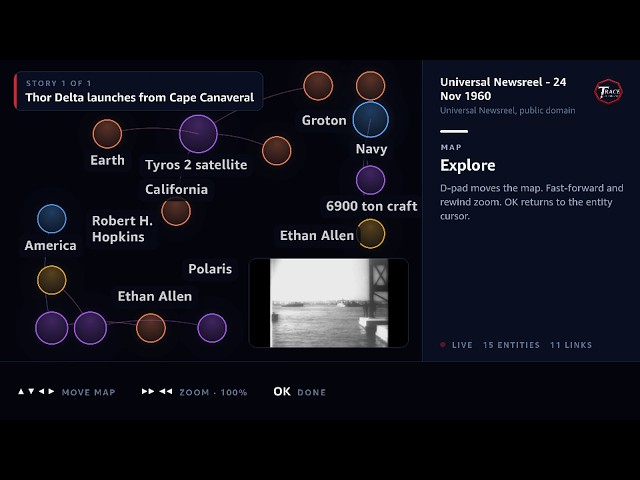Screen dimensions: 640x480
Task: Select the rightmost purple node under Polaris
Action: [212, 328]
